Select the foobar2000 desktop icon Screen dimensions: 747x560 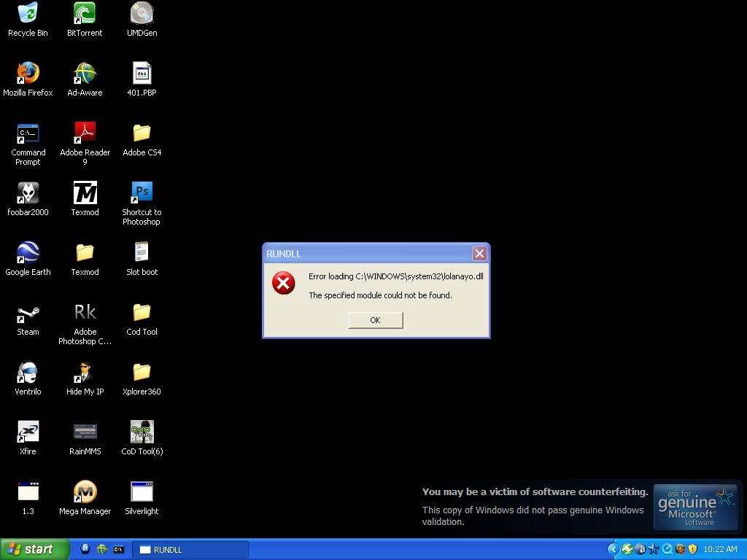(x=28, y=193)
